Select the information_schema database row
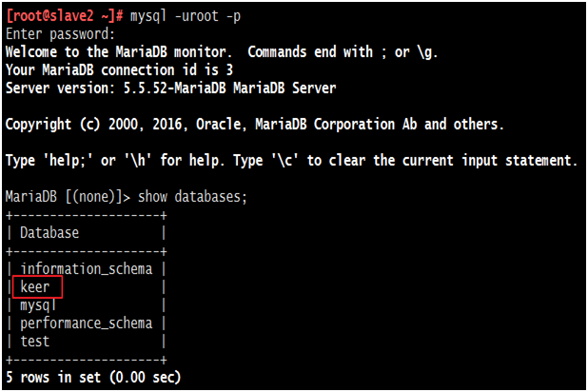This screenshot has width=588, height=392. [86, 268]
